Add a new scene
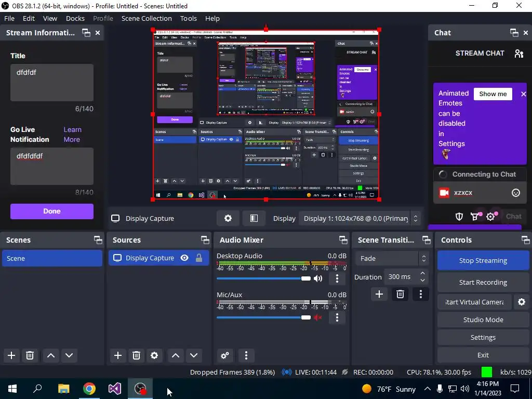532x399 pixels. [11, 355]
